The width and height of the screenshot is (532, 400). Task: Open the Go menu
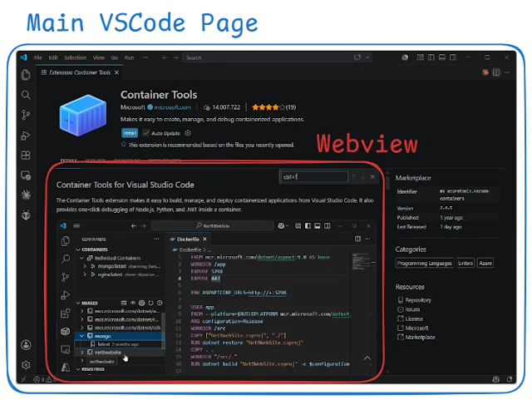point(115,57)
